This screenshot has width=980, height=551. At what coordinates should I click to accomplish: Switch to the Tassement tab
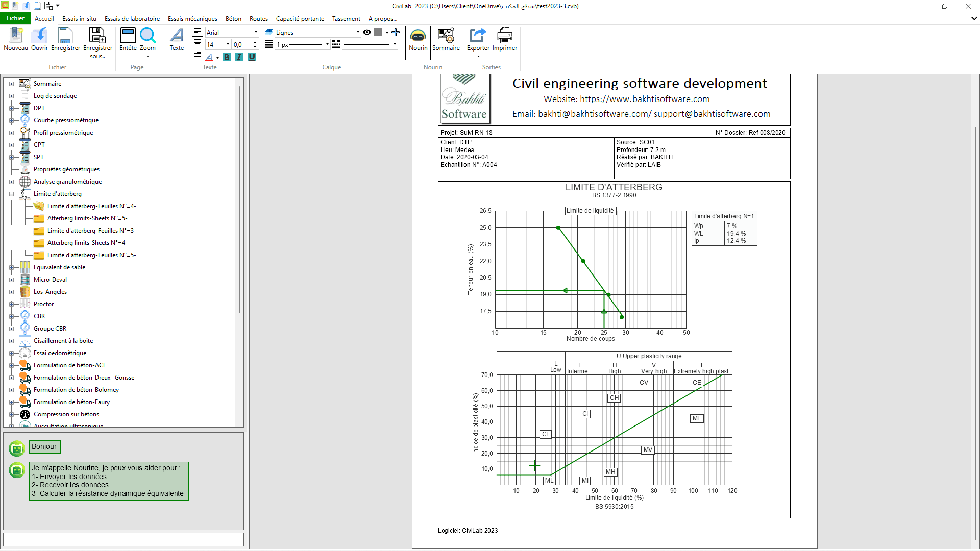(346, 19)
